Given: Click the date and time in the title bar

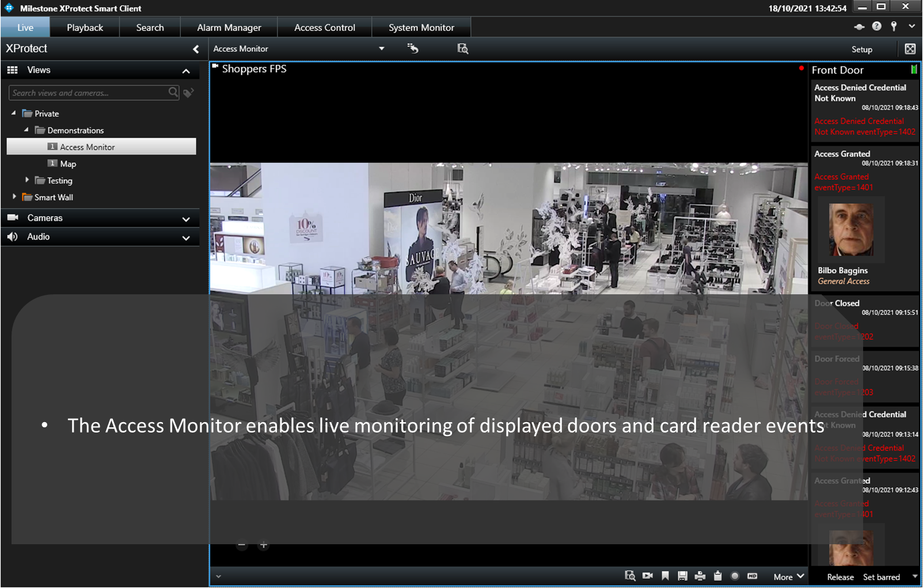Looking at the screenshot, I should coord(807,8).
